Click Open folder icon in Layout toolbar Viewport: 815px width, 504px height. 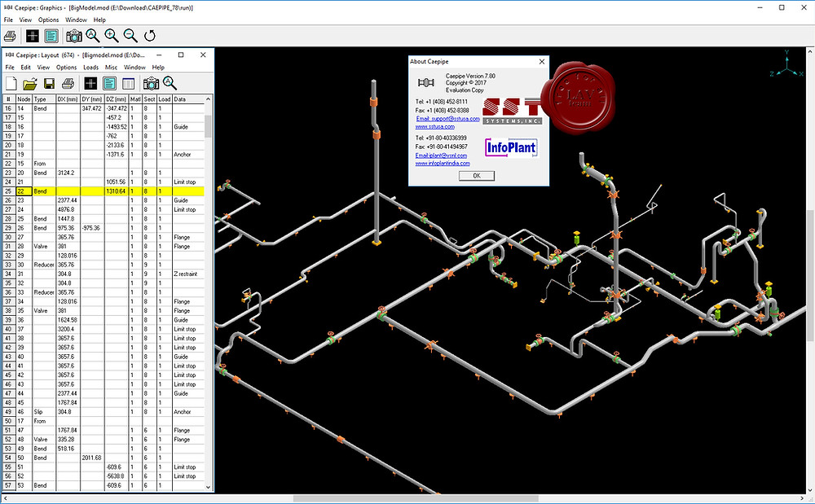[30, 83]
